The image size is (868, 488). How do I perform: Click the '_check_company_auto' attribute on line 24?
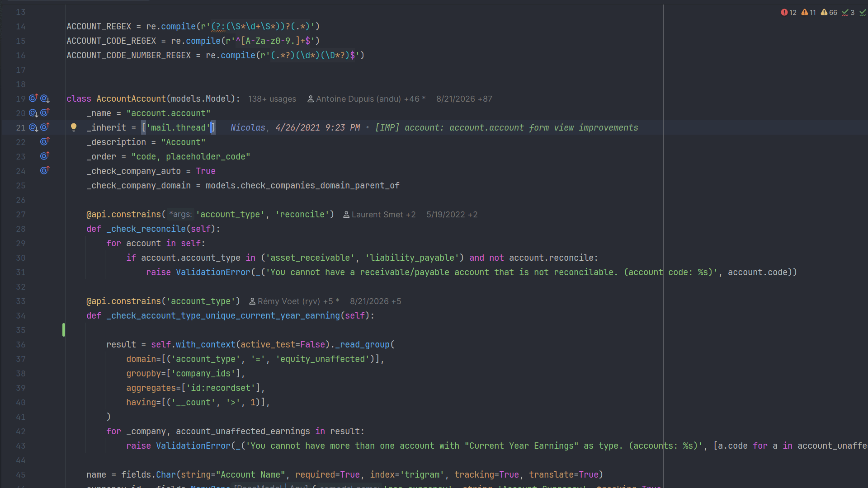(134, 171)
